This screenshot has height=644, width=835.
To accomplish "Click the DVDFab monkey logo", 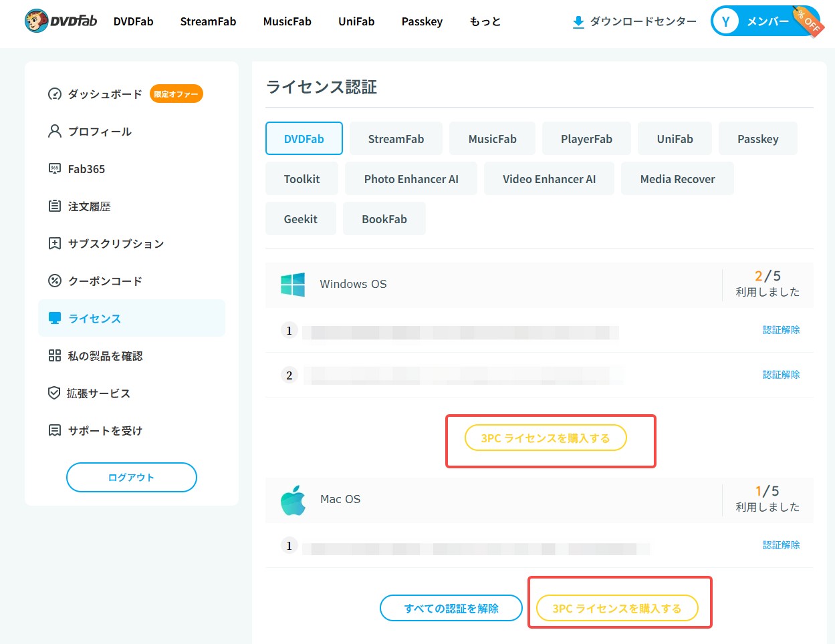I will coord(61,21).
